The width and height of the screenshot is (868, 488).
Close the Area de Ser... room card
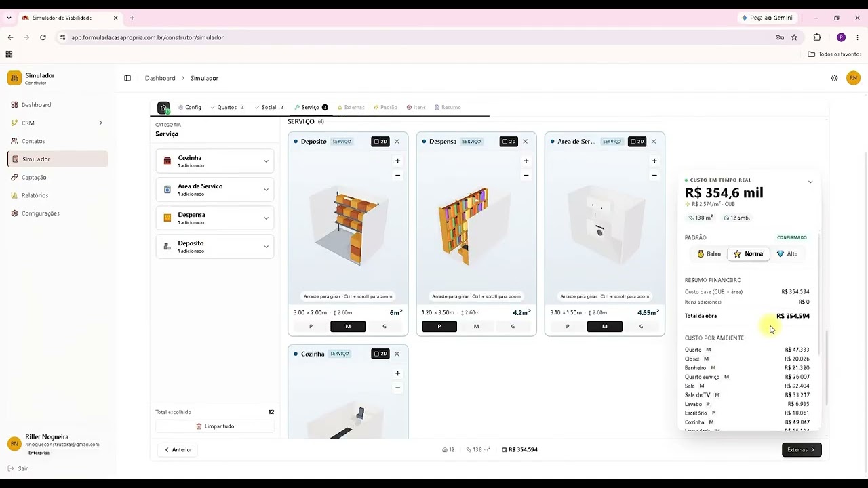click(654, 142)
